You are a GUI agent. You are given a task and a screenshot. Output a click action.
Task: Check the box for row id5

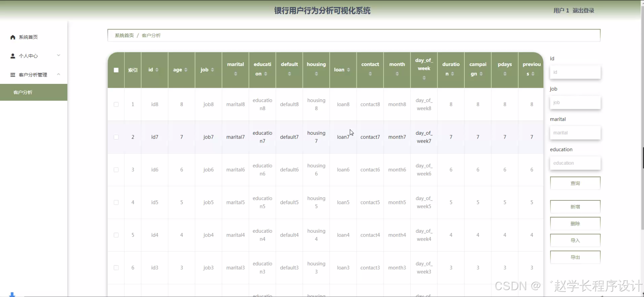click(116, 202)
